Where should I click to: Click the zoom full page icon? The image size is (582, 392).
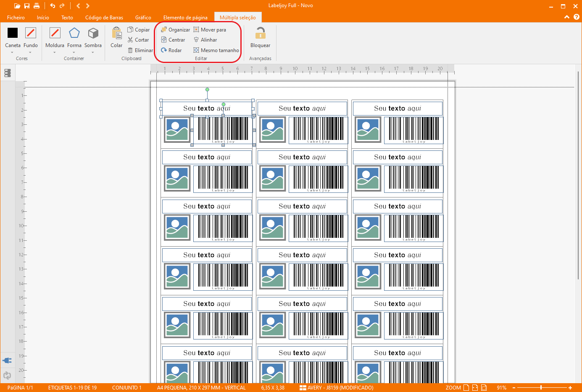pyautogui.click(x=466, y=388)
